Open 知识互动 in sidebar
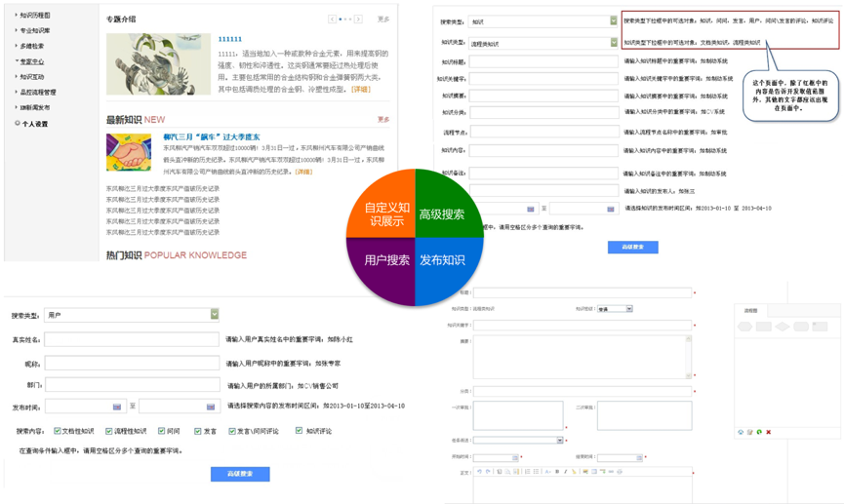 tap(30, 77)
